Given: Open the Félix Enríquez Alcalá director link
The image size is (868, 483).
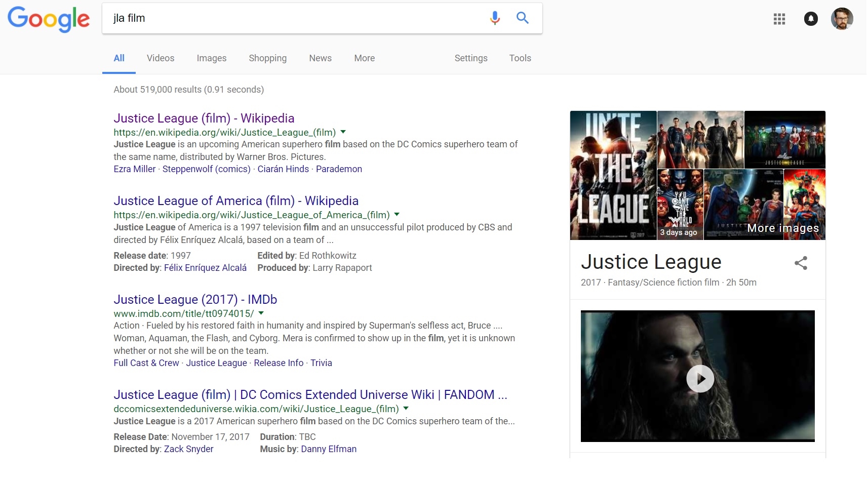Looking at the screenshot, I should pos(205,268).
